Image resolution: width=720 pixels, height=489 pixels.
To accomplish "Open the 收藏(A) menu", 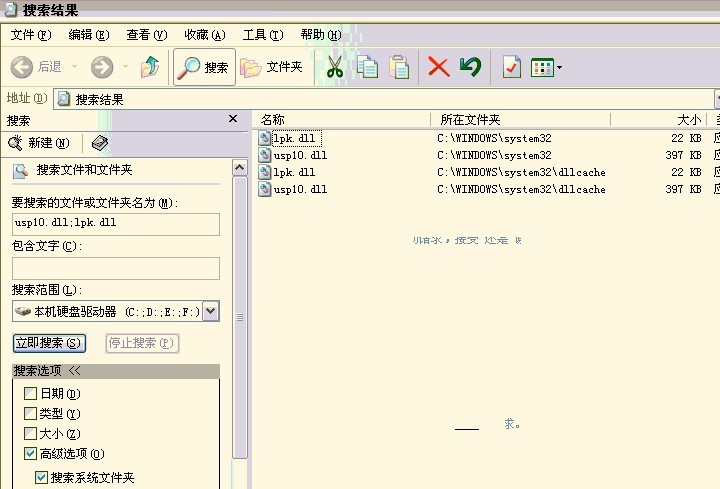I will point(204,35).
